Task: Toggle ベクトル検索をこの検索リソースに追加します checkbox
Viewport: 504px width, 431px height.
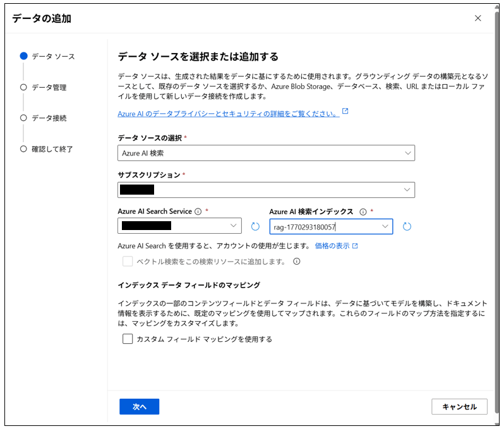Action: [128, 261]
